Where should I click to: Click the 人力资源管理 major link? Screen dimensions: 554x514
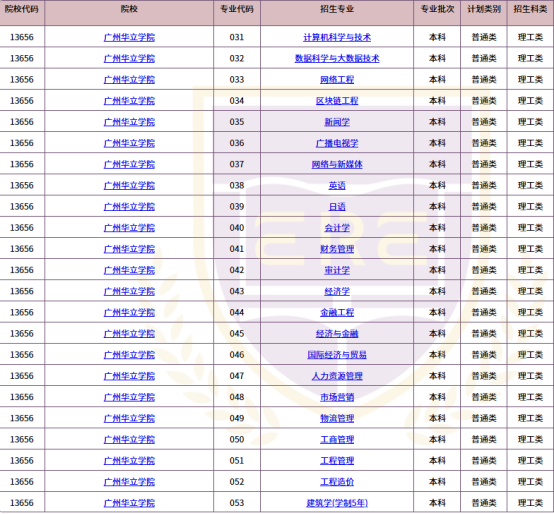[337, 376]
